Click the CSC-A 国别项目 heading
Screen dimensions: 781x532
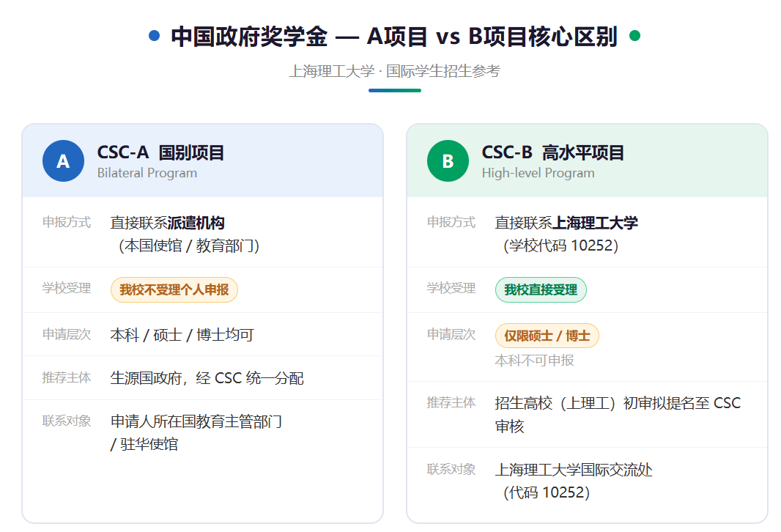pyautogui.click(x=160, y=152)
